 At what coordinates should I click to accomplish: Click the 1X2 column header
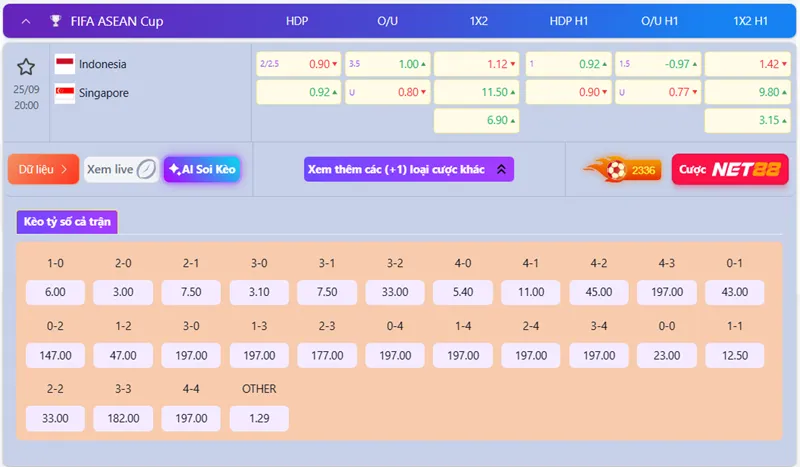[479, 21]
